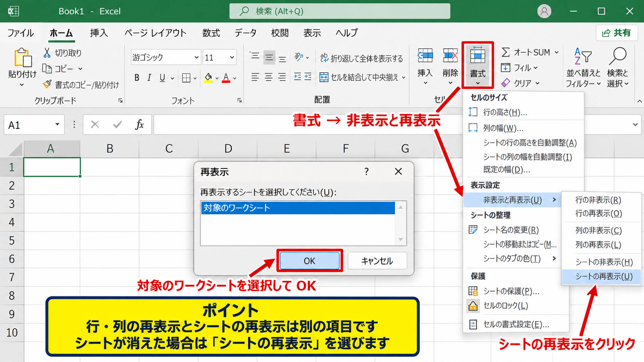This screenshot has height=362, width=644.
Task: Select 対象のワークシート in the sheet list
Action: click(298, 208)
